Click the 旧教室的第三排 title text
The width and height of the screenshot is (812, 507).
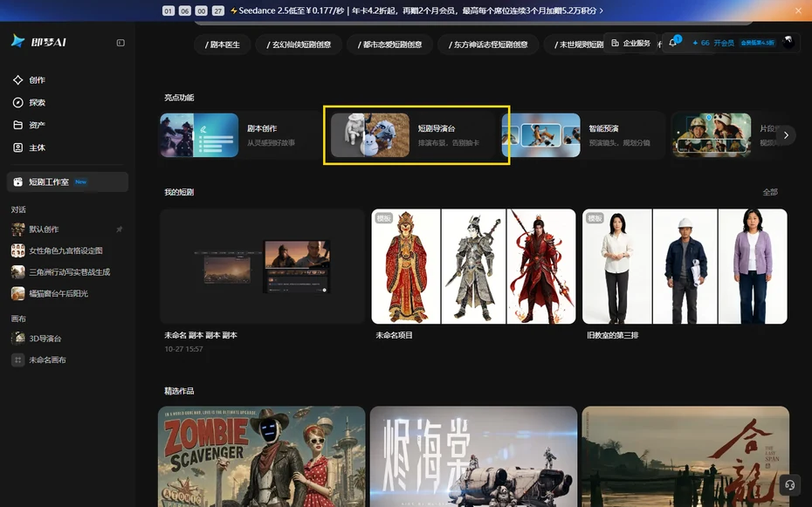coord(613,335)
